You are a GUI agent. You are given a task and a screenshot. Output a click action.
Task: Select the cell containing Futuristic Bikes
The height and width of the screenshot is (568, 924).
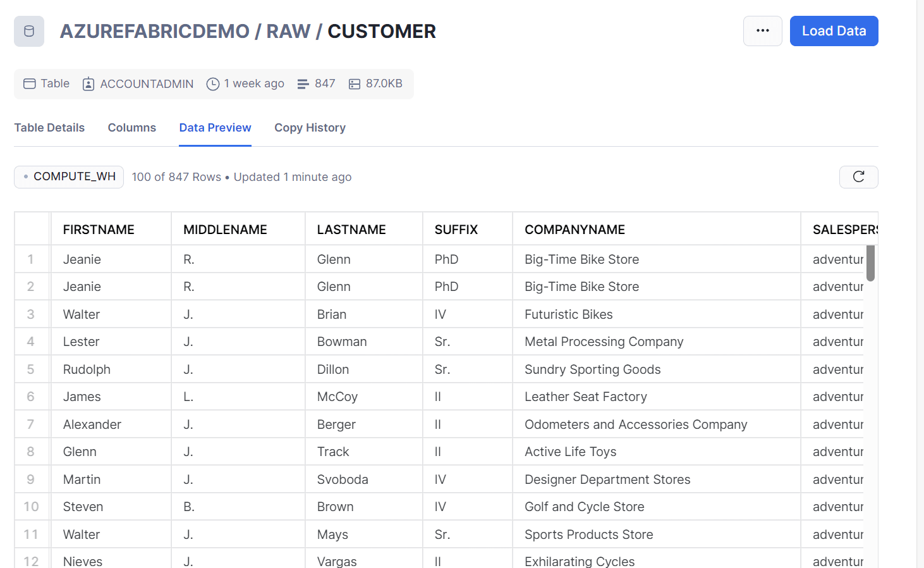tap(568, 314)
